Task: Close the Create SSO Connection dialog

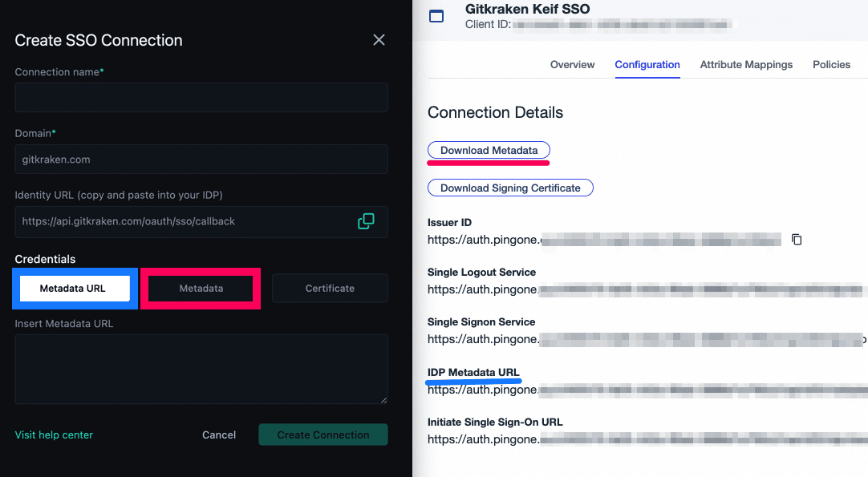Action: pyautogui.click(x=379, y=40)
